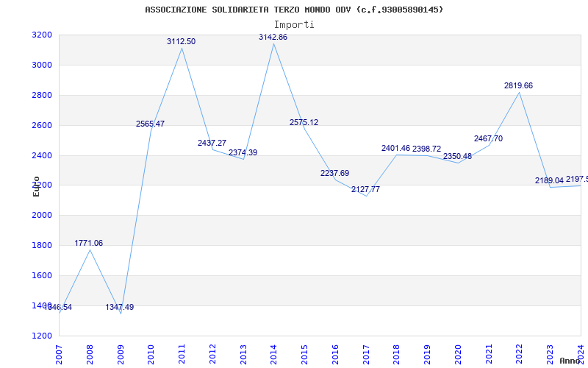
Task: Click the 1347.49 value label
Action: coord(120,307)
